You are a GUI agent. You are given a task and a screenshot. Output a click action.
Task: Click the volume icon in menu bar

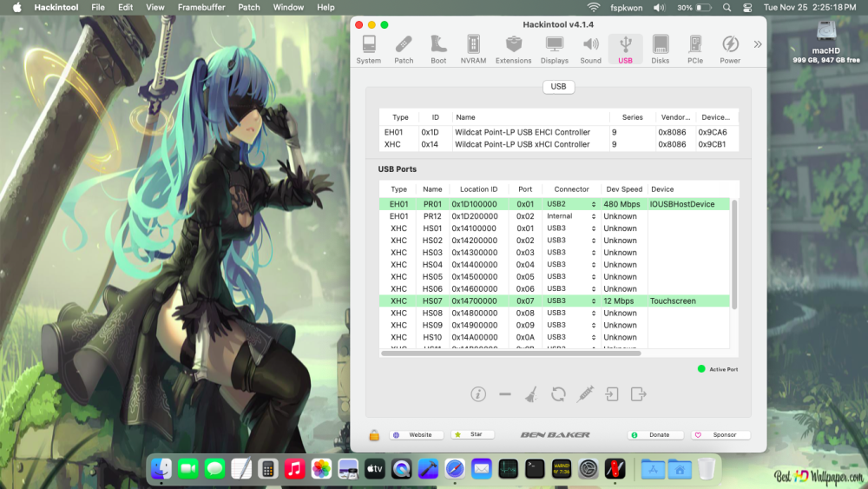[659, 7]
